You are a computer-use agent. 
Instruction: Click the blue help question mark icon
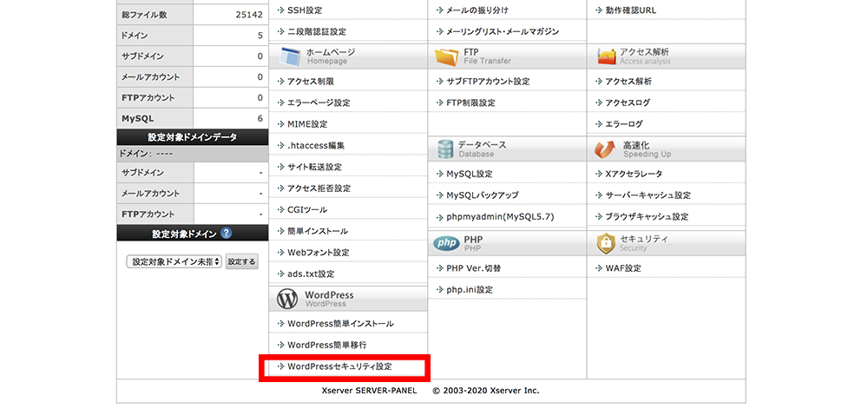226,234
